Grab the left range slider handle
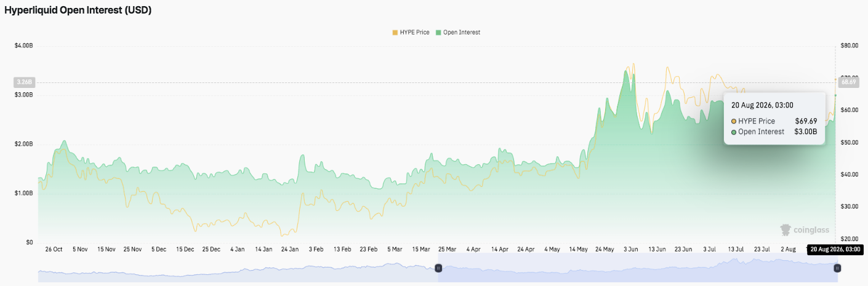Viewport: 868px width, 286px height. [x=438, y=268]
